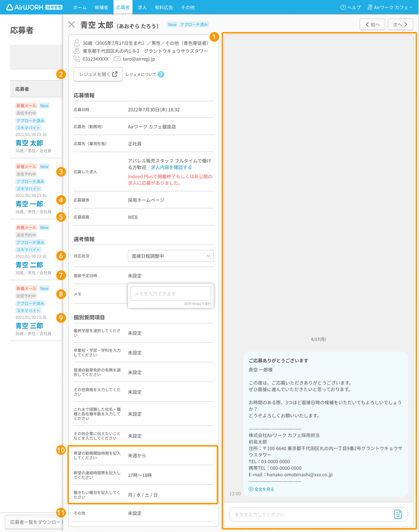
Task: Click the help question mark icon
Action: 343,7
